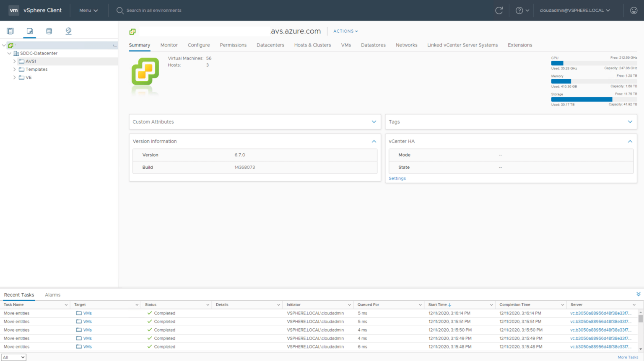Open the Storage inventory view
Viewport: 644px width, 361px height.
(49, 31)
